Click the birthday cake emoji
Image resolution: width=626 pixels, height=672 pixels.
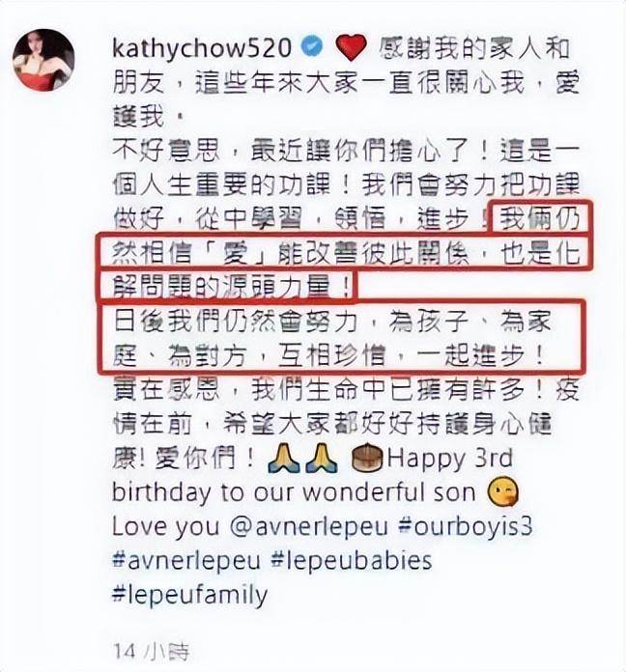point(366,459)
